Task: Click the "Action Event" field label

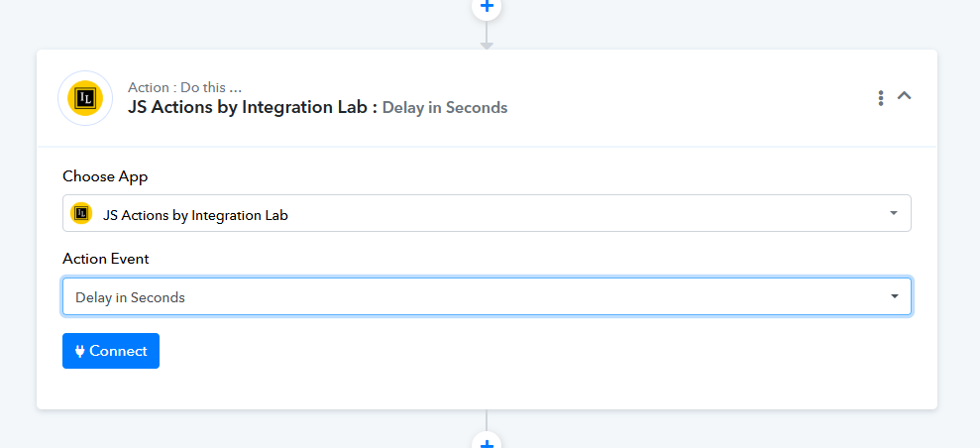Action: coord(106,259)
